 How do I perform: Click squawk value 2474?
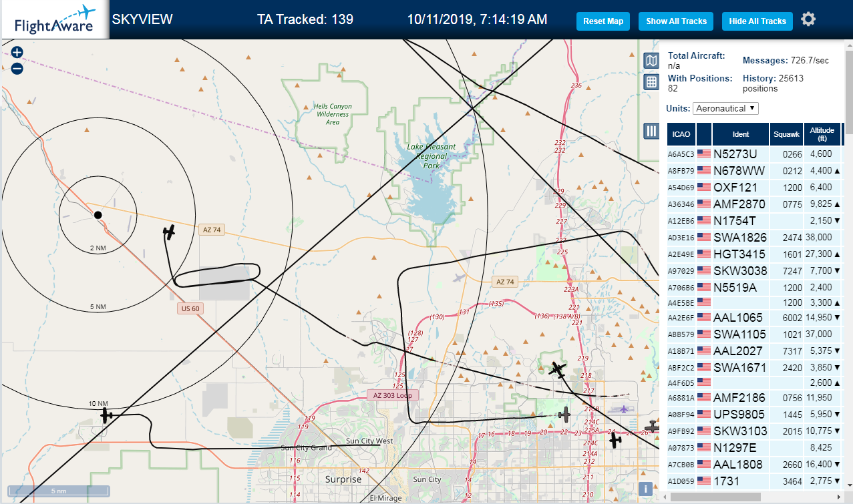792,237
